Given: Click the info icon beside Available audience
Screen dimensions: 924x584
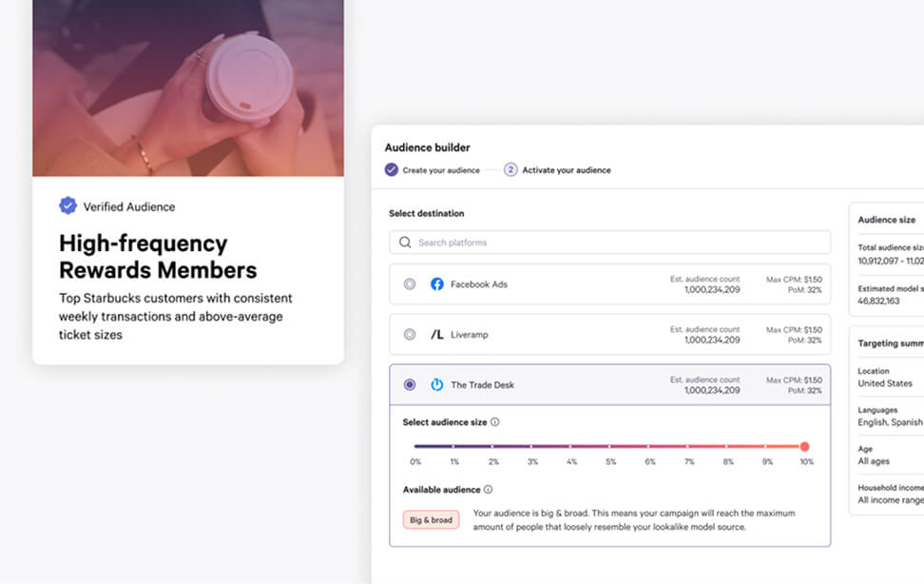Looking at the screenshot, I should pyautogui.click(x=487, y=489).
